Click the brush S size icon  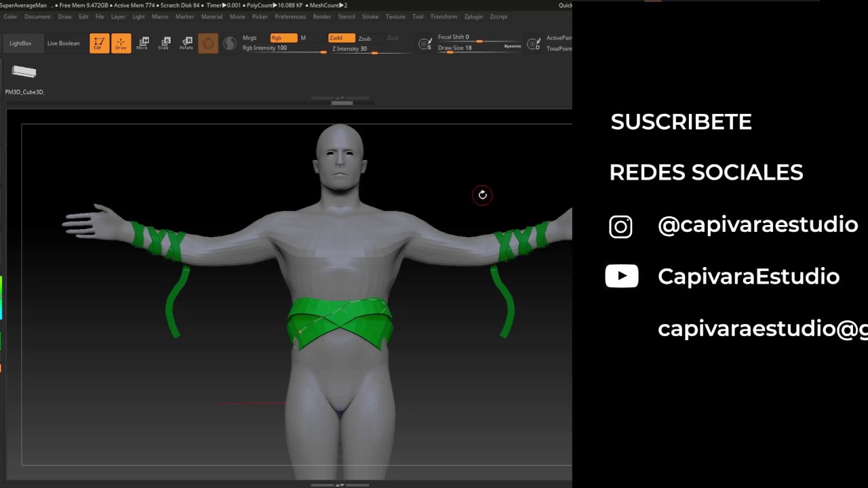pos(425,44)
